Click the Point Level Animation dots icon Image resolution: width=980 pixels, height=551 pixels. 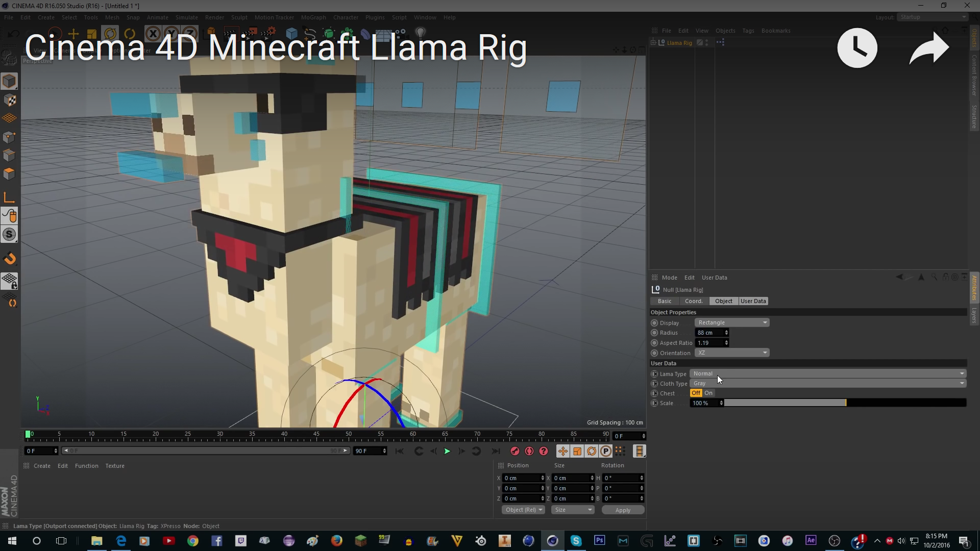click(620, 451)
